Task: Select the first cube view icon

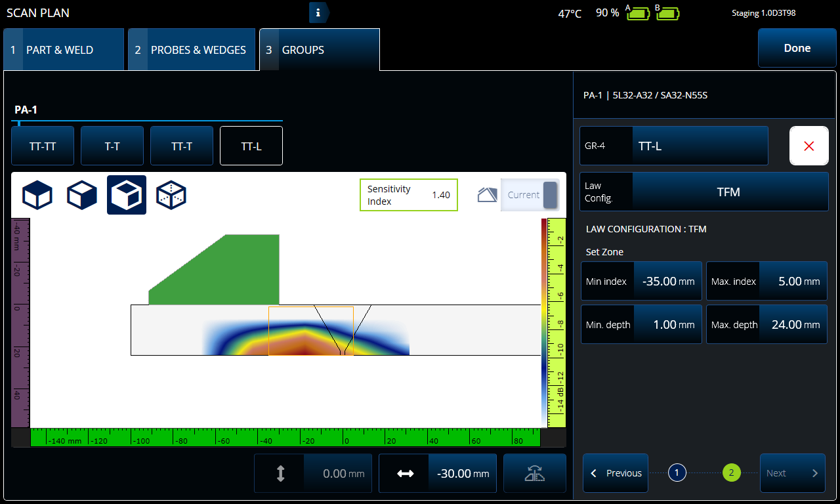Action: tap(37, 195)
